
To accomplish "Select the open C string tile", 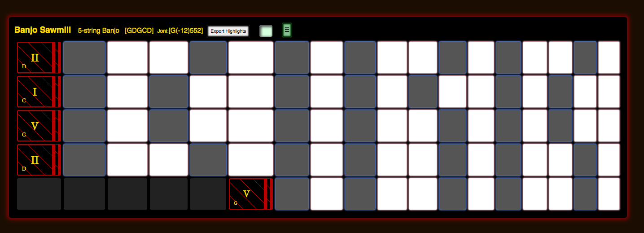I will (39, 92).
